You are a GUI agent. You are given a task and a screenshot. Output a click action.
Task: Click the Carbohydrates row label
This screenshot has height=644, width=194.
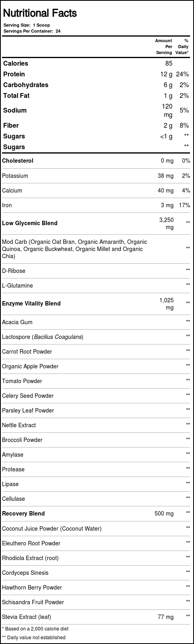26,85
